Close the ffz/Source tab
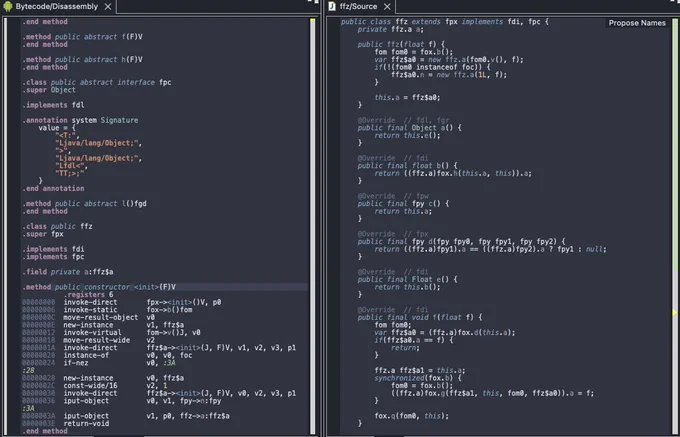The width and height of the screenshot is (680, 437). pos(387,7)
